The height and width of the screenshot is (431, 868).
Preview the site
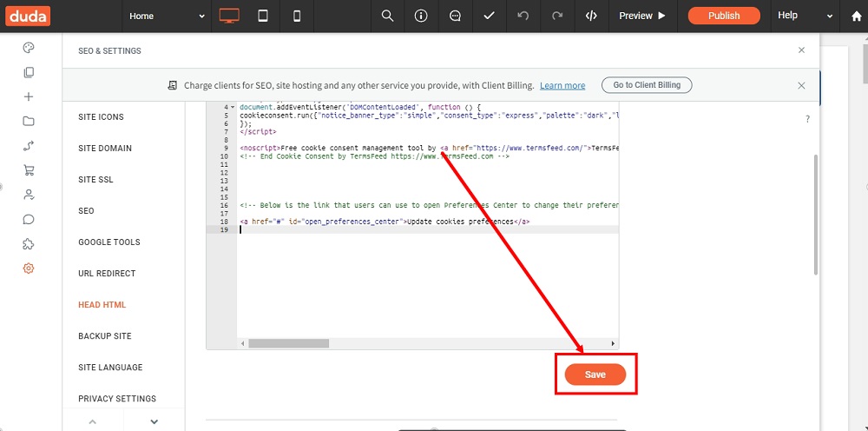coord(642,16)
